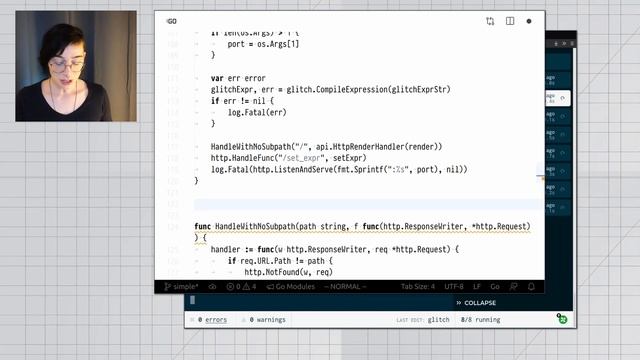
Task: Click code line 'port = os.Args[1]'
Action: pos(263,44)
